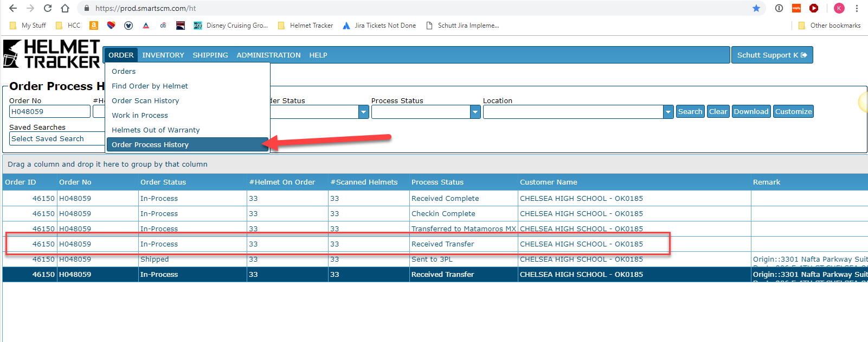This screenshot has height=342, width=868.
Task: Sort by Order ID column header
Action: (29, 182)
